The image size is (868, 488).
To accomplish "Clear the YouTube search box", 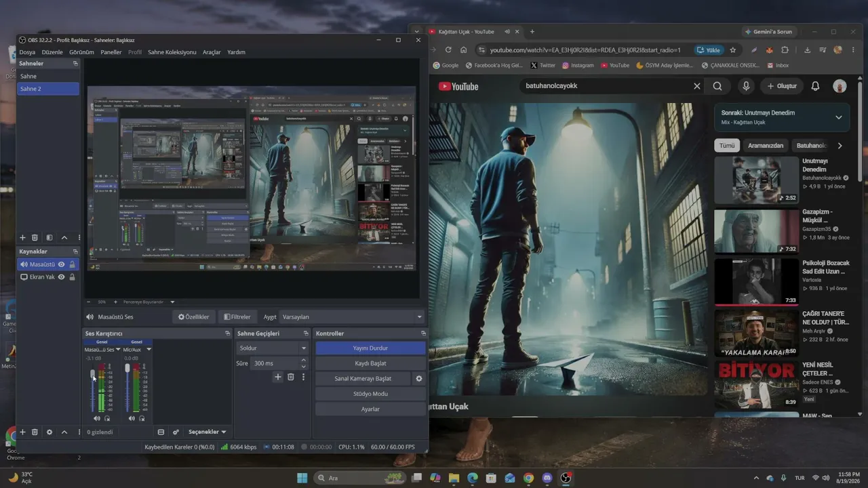I will tap(696, 86).
